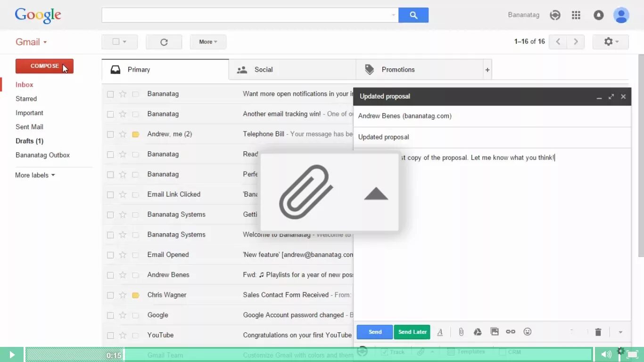The width and height of the screenshot is (644, 362).
Task: Open the Inbox label
Action: coord(25,85)
